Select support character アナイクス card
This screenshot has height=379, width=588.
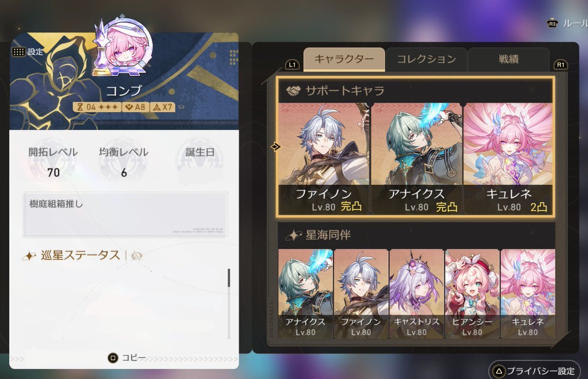(416, 158)
